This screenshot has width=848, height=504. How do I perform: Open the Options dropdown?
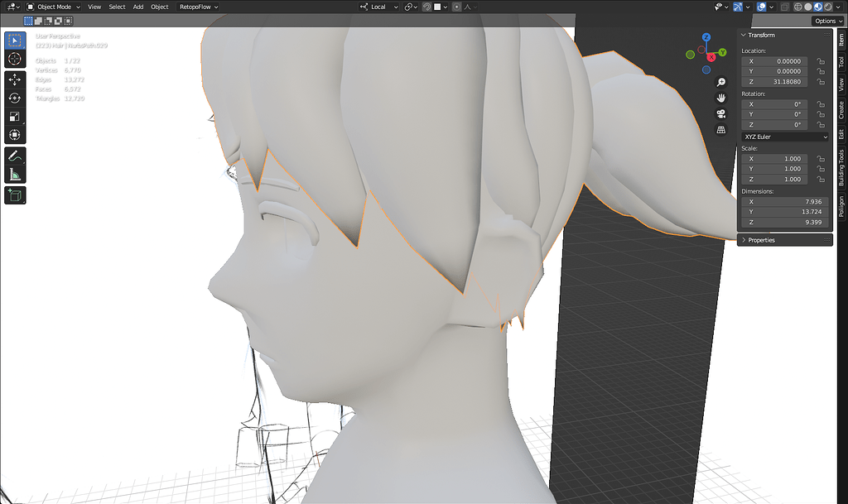827,21
